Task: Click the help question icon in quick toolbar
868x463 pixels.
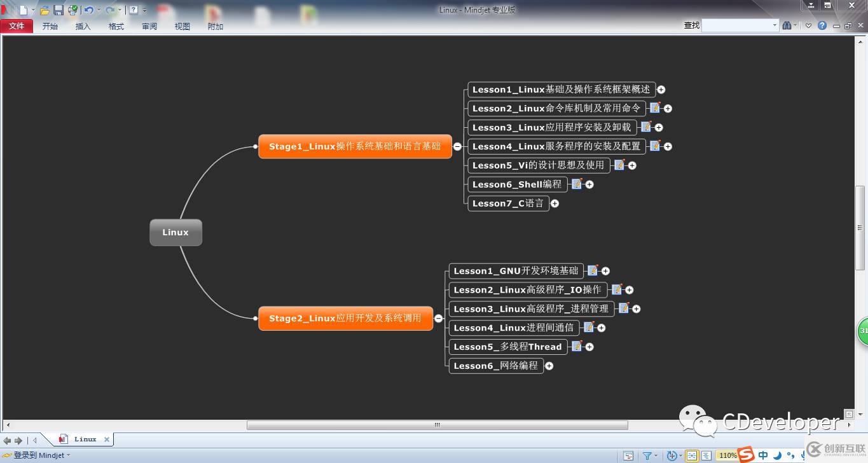Action: pyautogui.click(x=134, y=10)
